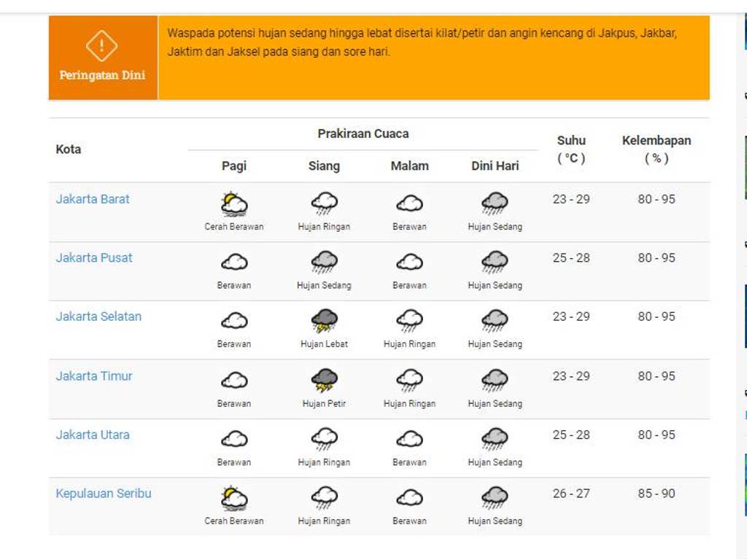The image size is (747, 560).
Task: Click Jakarta Utara Pagi Berawan icon
Action: pos(234,438)
